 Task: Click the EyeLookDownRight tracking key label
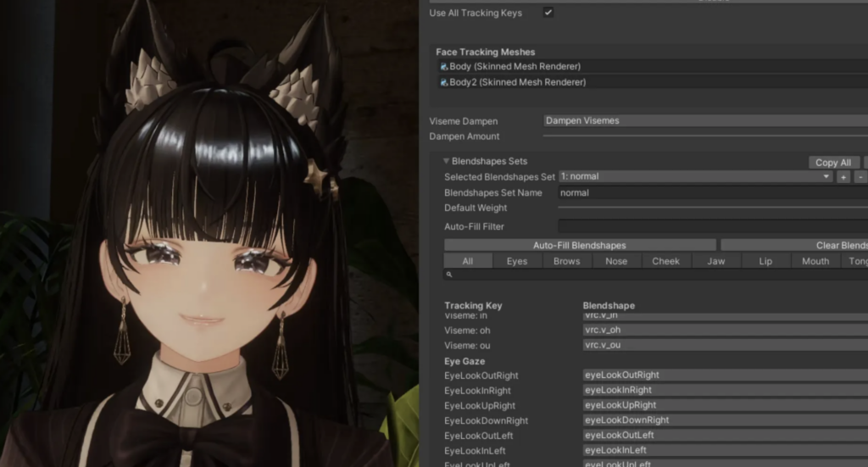[486, 420]
